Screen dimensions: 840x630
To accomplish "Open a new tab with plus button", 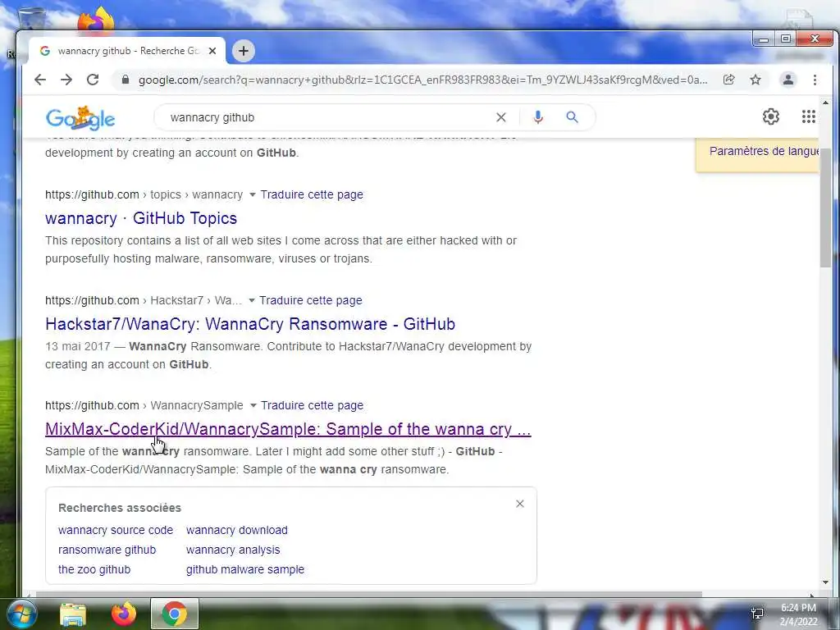I will coord(244,51).
